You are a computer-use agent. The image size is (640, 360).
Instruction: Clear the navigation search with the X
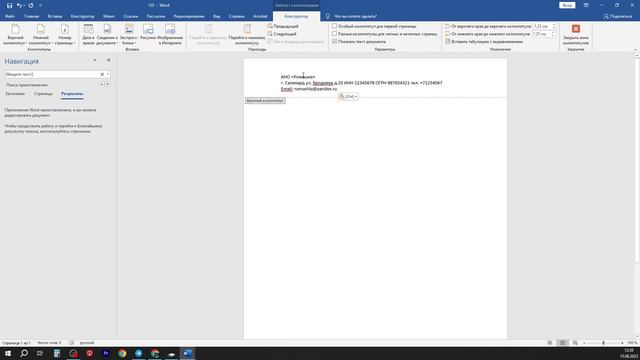pyautogui.click(x=102, y=74)
